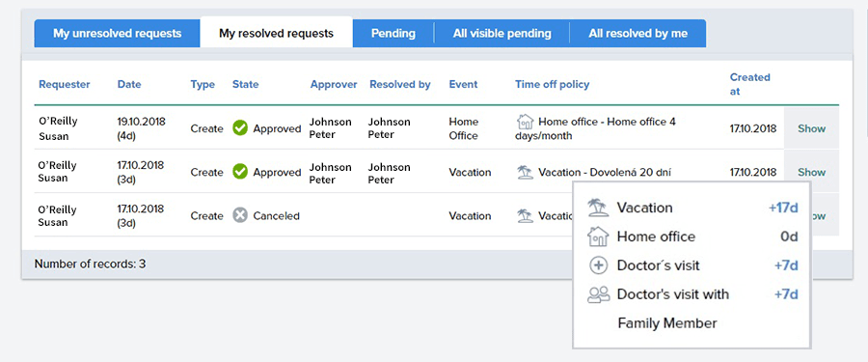Viewport: 868px width, 362px height.
Task: Click house icon beside Home office 4 days/month
Action: (525, 122)
